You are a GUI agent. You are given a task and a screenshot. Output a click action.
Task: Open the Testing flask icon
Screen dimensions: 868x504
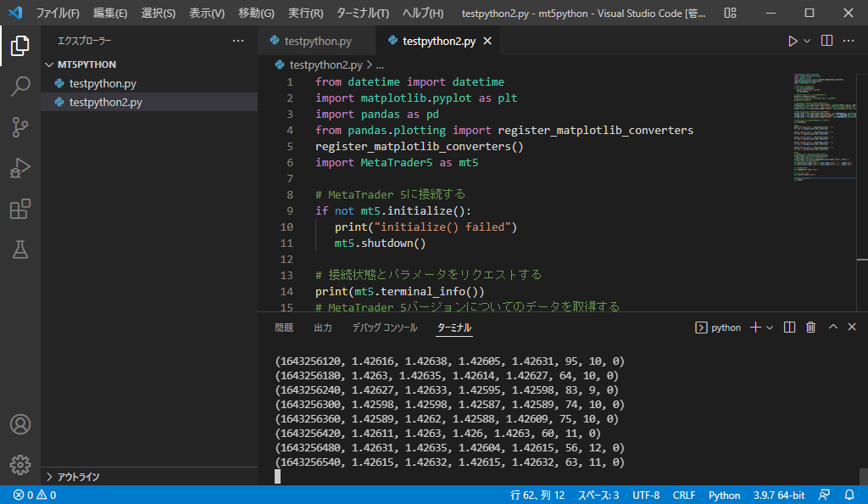pos(20,249)
